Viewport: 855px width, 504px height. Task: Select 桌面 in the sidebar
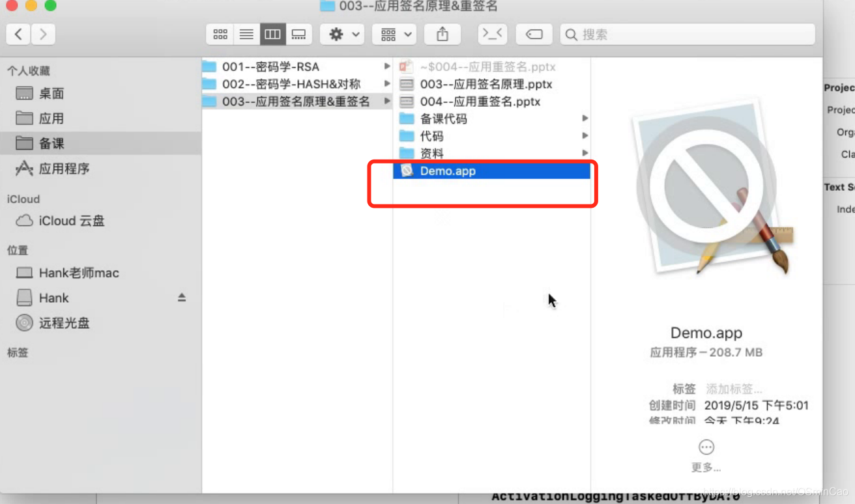100,93
